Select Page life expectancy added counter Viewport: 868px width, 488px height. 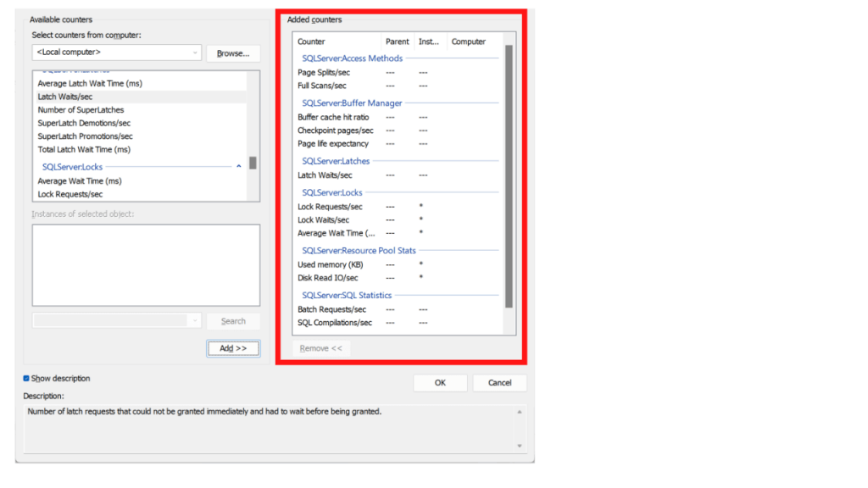coord(332,144)
